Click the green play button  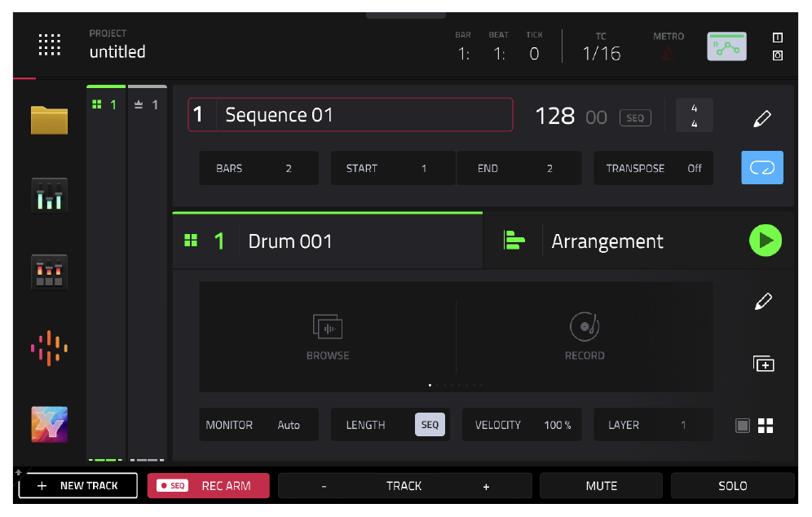coord(766,241)
